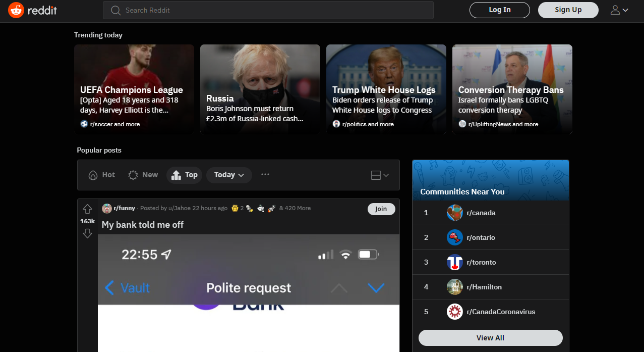Viewport: 644px width, 352px height.
Task: Click '22 hours ago' post timestamp
Action: point(210,208)
